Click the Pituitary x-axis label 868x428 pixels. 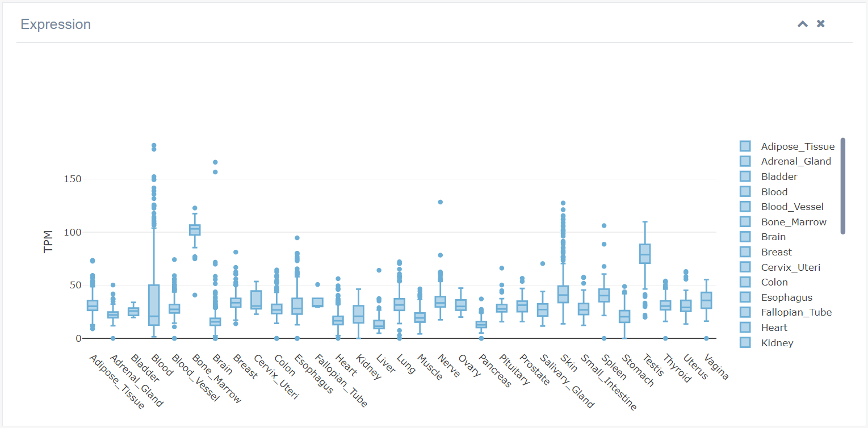coord(515,370)
